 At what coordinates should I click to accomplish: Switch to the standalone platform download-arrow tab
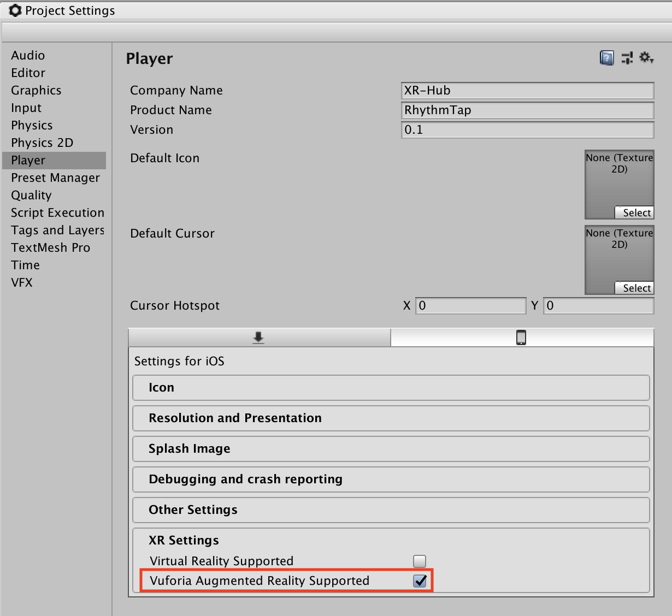point(259,338)
